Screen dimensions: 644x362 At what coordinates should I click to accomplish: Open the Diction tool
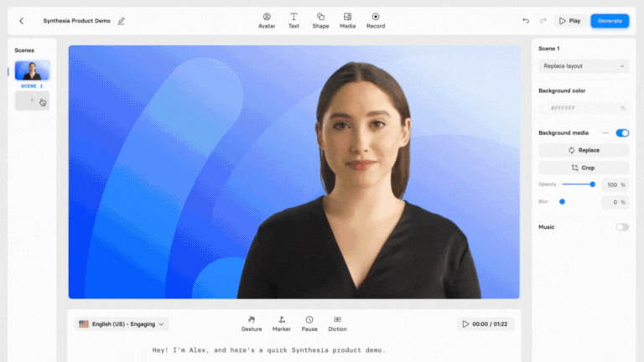pyautogui.click(x=337, y=323)
